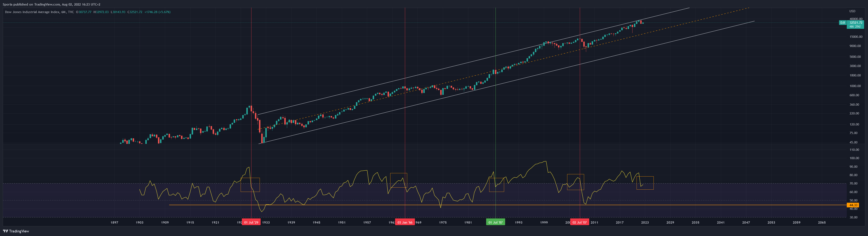Viewport: 868px width, 236px height.
Task: Click the DJI symbol tag on price axis
Action: click(x=842, y=23)
